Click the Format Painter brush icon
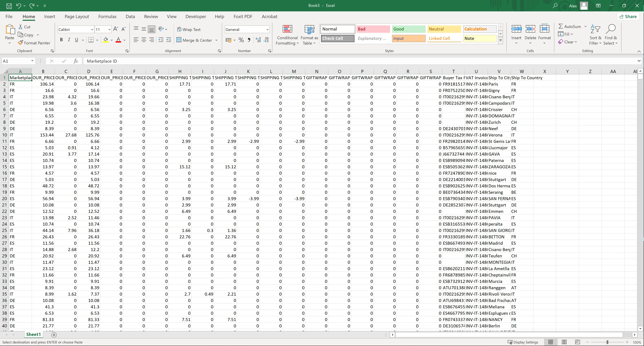The width and height of the screenshot is (644, 346). coord(20,43)
